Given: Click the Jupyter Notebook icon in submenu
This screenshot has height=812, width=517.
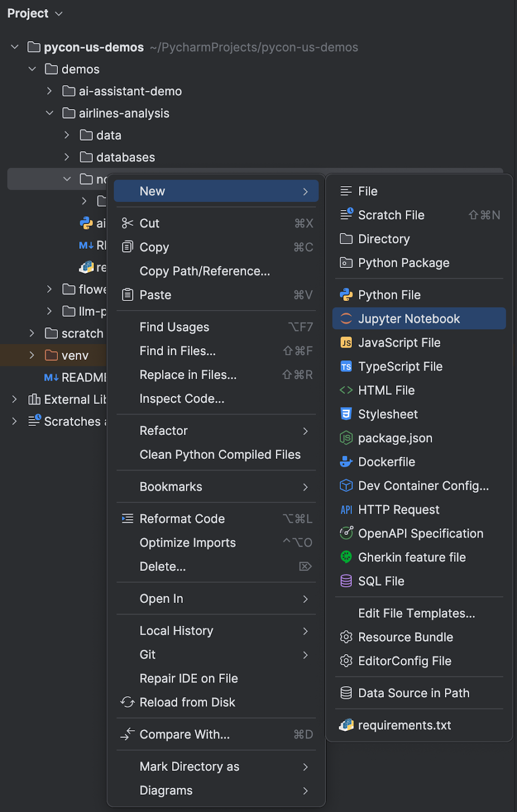Looking at the screenshot, I should [346, 319].
